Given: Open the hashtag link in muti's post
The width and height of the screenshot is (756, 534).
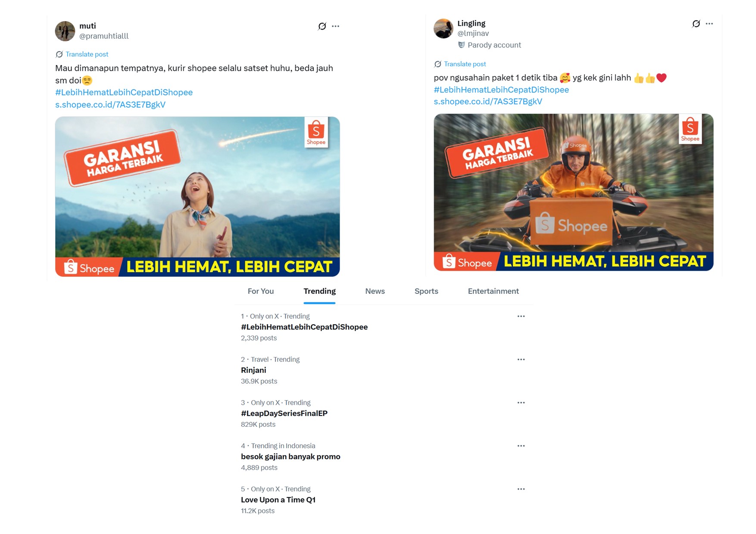Looking at the screenshot, I should point(124,92).
